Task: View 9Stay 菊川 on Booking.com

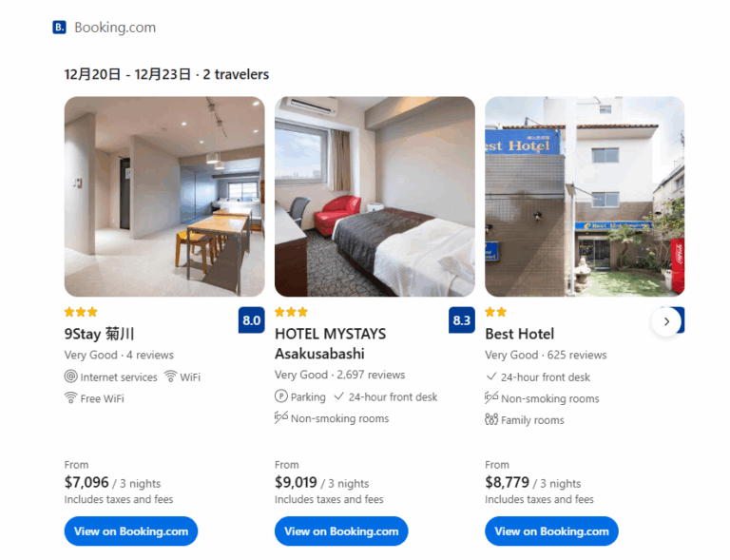Action: pyautogui.click(x=131, y=531)
